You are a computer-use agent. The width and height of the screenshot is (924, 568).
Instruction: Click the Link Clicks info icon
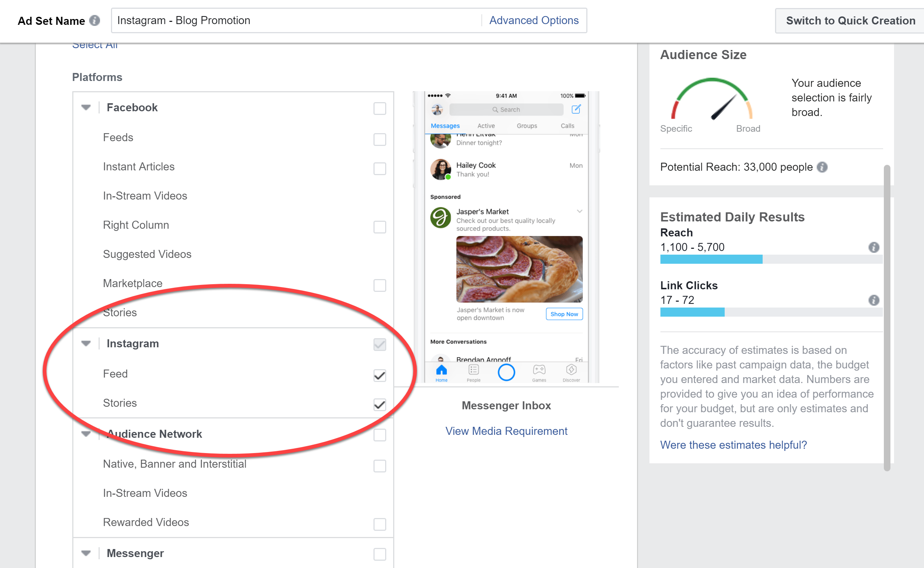(874, 300)
